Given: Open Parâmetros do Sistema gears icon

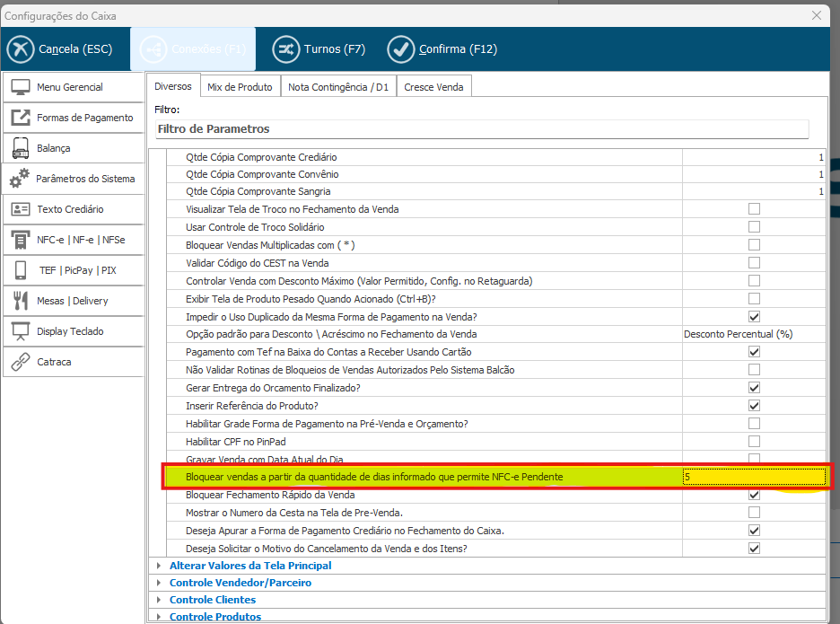Looking at the screenshot, I should 19,180.
